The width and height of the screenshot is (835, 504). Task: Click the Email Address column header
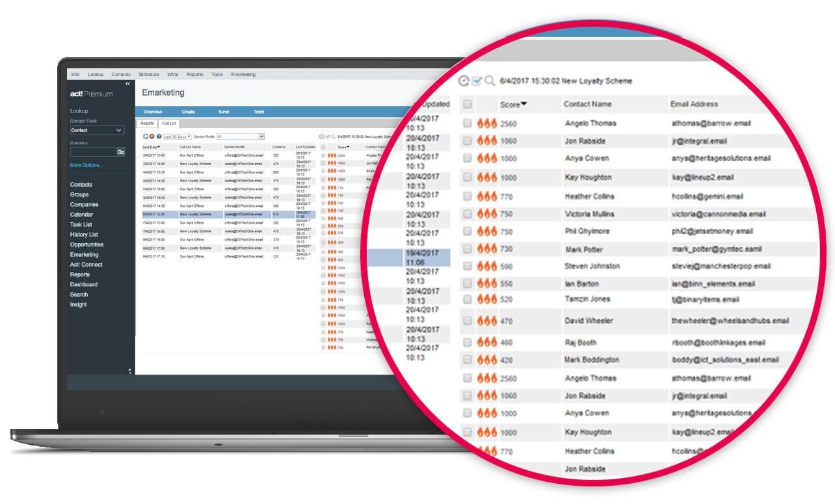coord(694,104)
